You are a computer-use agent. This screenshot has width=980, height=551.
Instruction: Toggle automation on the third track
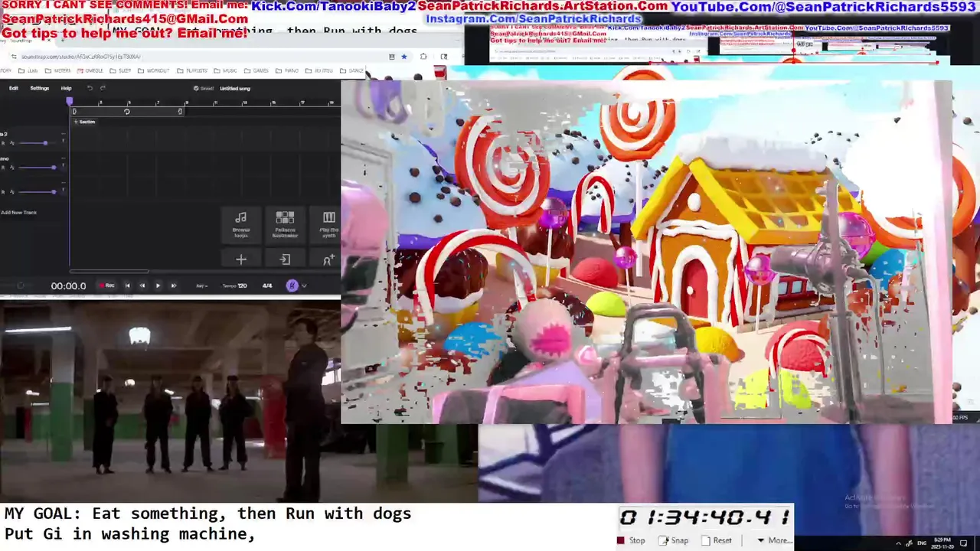(11, 191)
